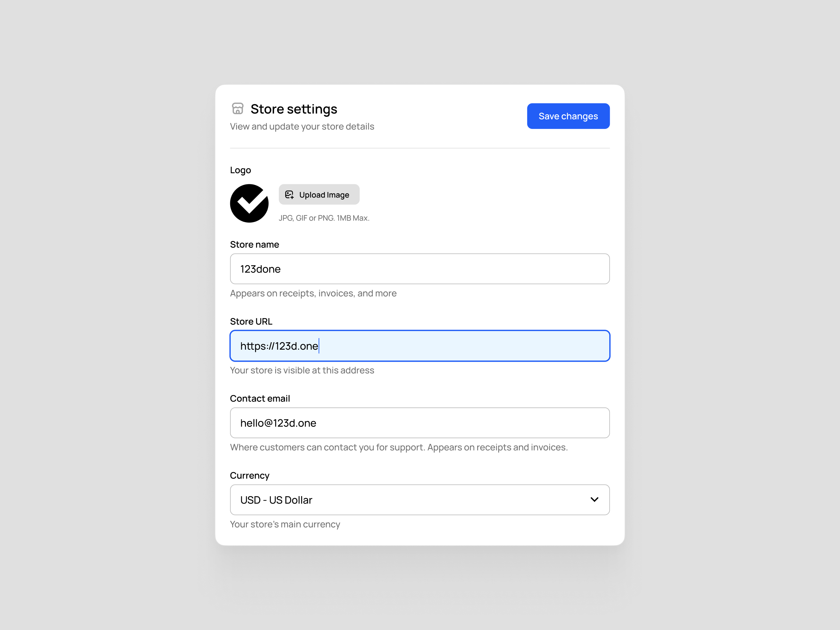Click the Currency label
This screenshot has width=840, height=630.
[249, 475]
